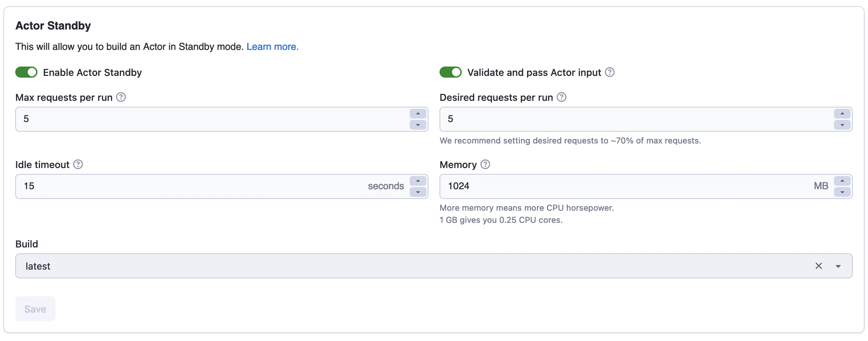Decrease Memory MB using down arrow
Viewport: 868px width, 341px height.
pos(842,192)
